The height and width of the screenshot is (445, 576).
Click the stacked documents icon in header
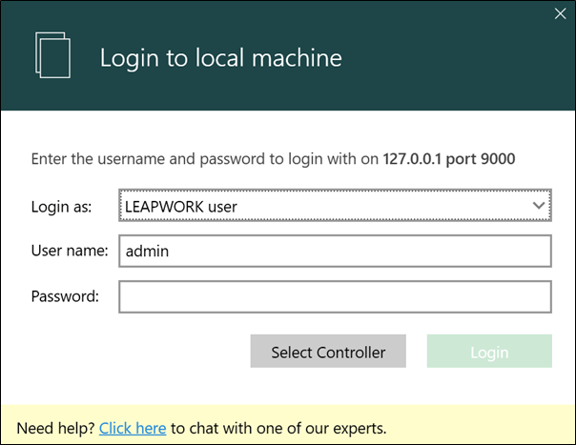tap(53, 55)
